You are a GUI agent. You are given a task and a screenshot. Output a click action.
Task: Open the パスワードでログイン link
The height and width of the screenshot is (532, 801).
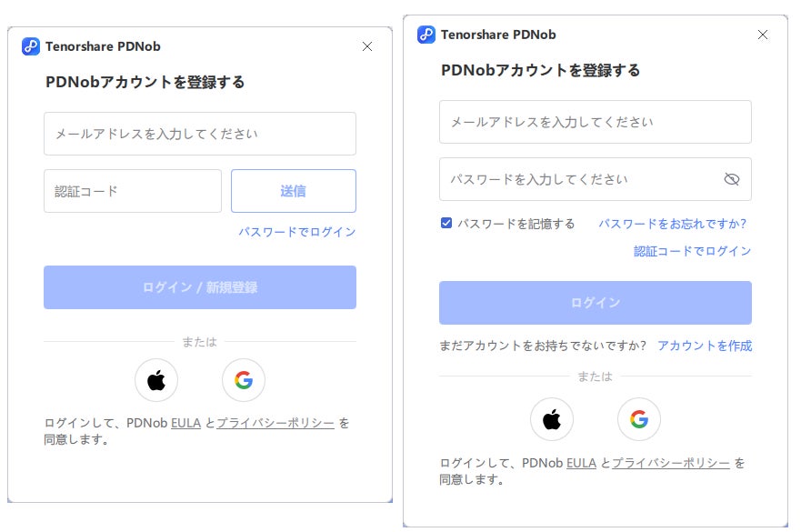pos(297,232)
